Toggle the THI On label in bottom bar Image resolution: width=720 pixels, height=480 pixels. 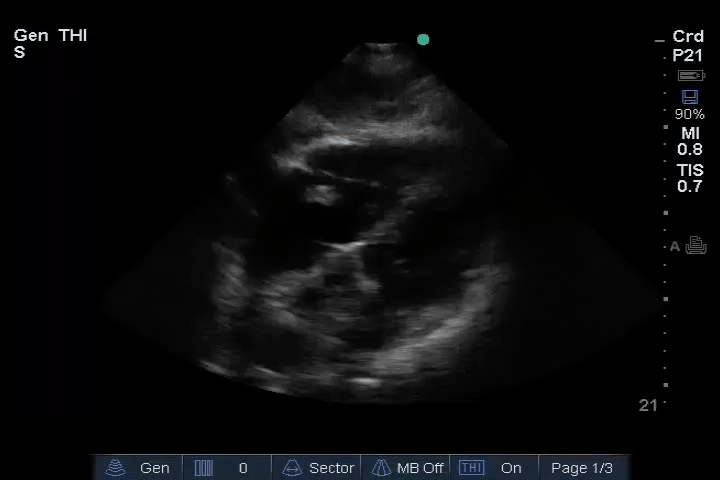[x=511, y=468]
